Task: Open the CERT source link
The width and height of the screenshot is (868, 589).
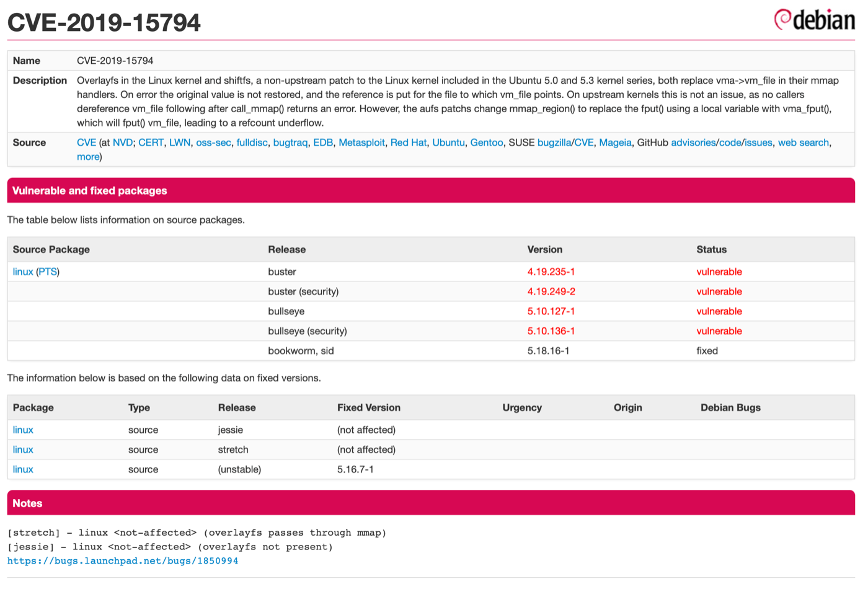Action: tap(151, 143)
